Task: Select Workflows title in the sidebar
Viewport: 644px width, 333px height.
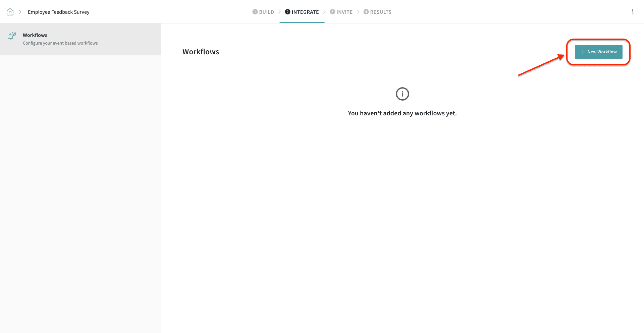Action: pos(35,35)
